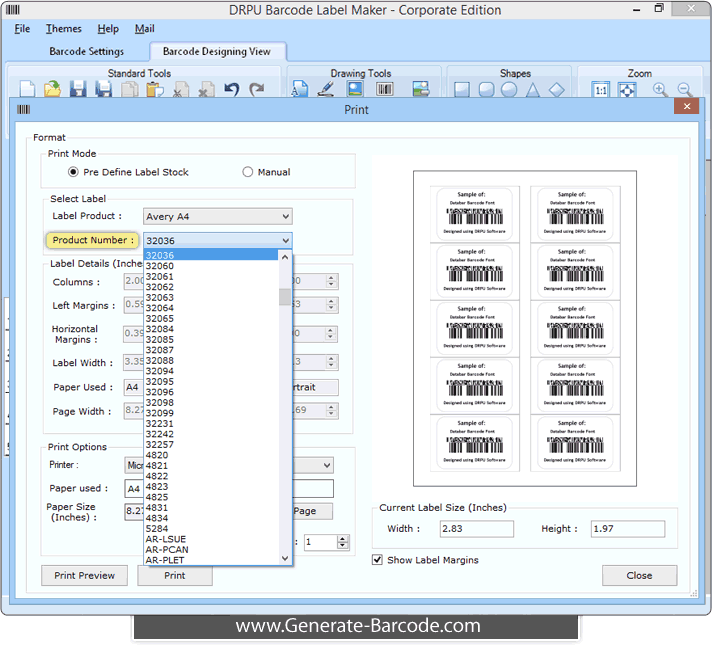Select Pre Define Label Stock radio button
The width and height of the screenshot is (712, 645).
(73, 172)
